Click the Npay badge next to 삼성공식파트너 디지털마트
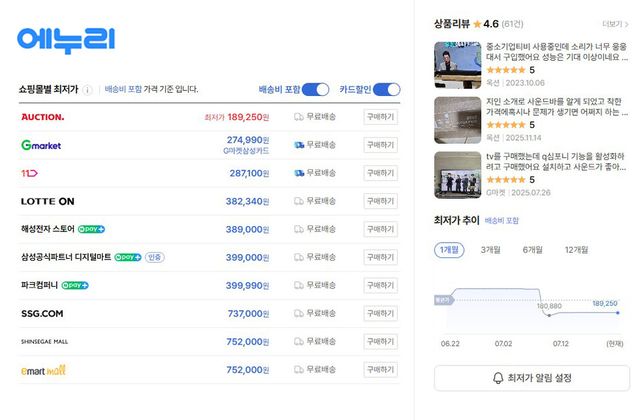 tap(128, 257)
